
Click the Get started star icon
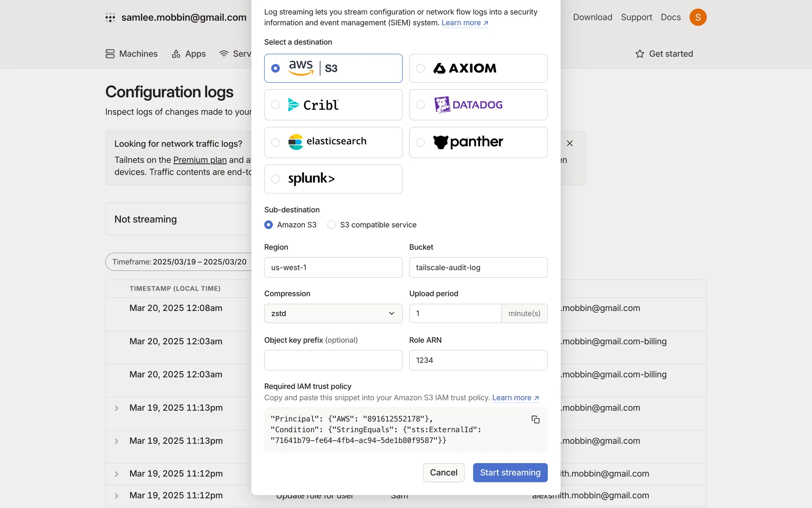[x=640, y=54]
